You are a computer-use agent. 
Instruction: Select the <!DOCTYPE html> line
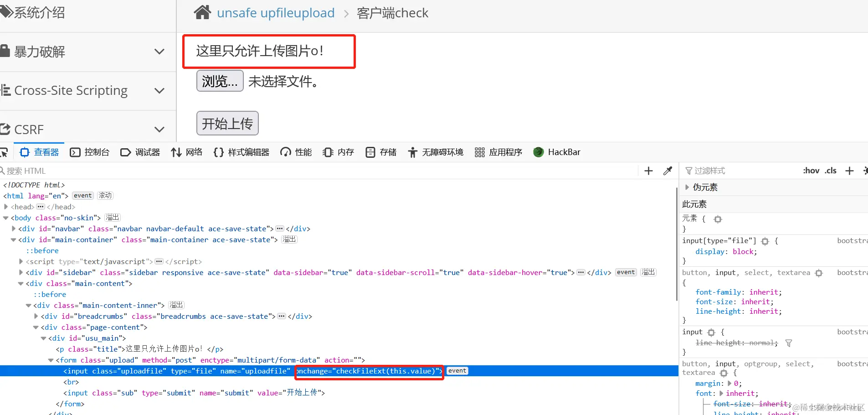tap(34, 185)
